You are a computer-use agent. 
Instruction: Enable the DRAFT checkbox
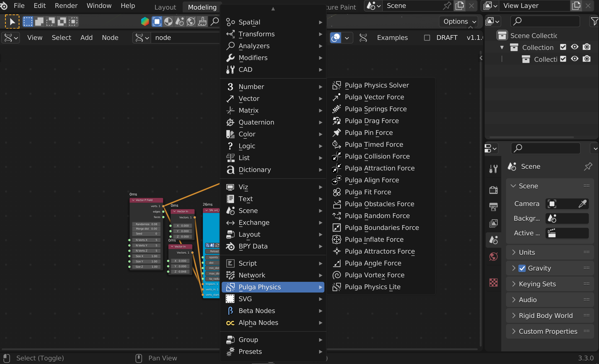click(427, 38)
